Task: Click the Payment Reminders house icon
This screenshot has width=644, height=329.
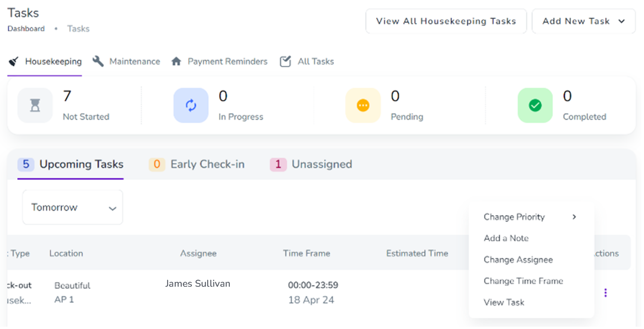Action: (x=176, y=61)
